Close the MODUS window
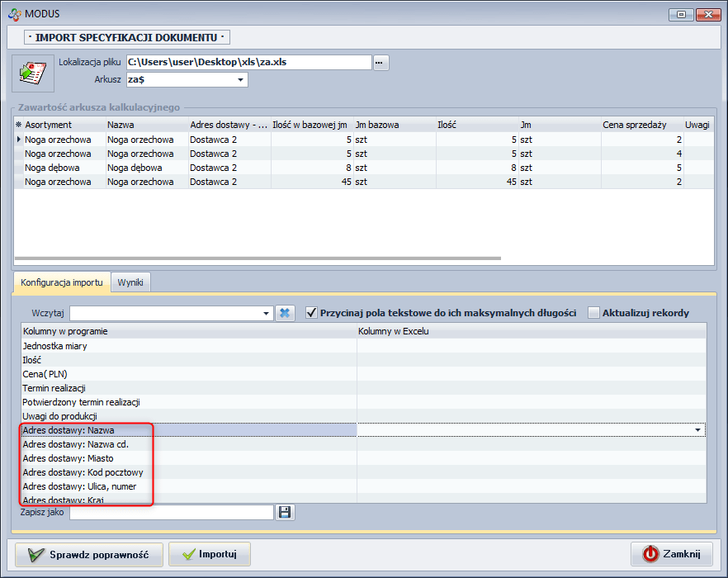 [708, 14]
